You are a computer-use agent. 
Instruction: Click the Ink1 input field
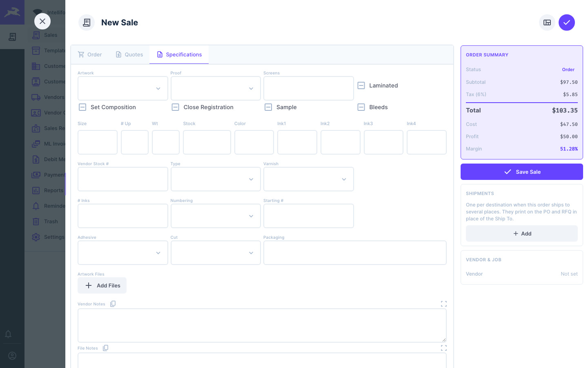click(x=297, y=142)
